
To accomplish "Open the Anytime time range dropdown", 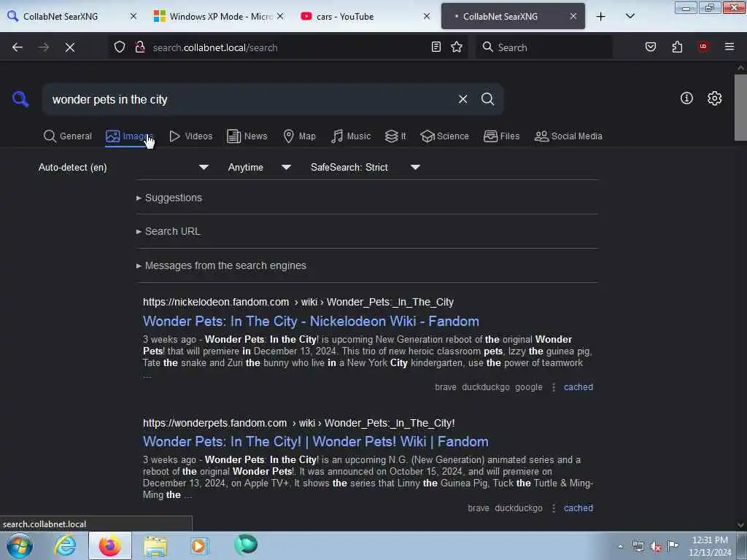I will click(260, 167).
